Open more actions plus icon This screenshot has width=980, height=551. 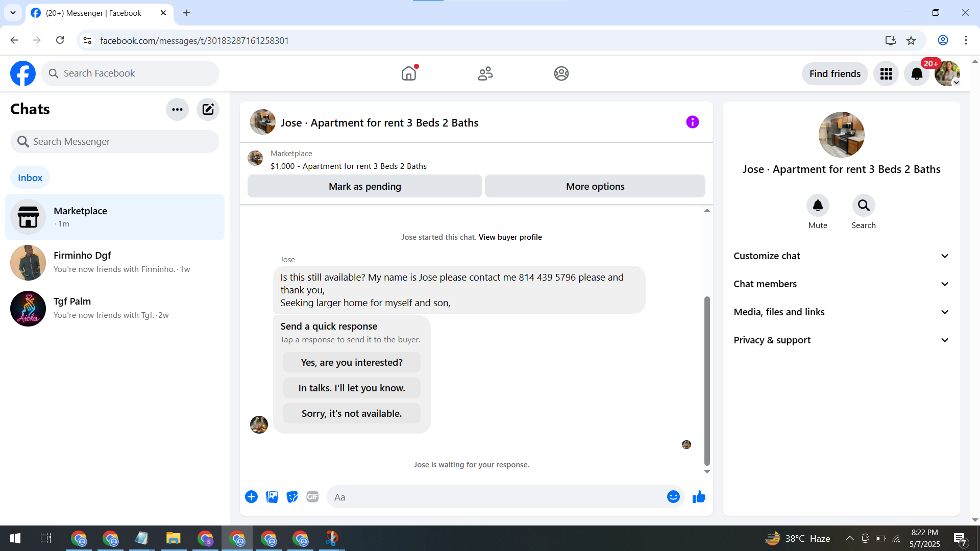[251, 497]
